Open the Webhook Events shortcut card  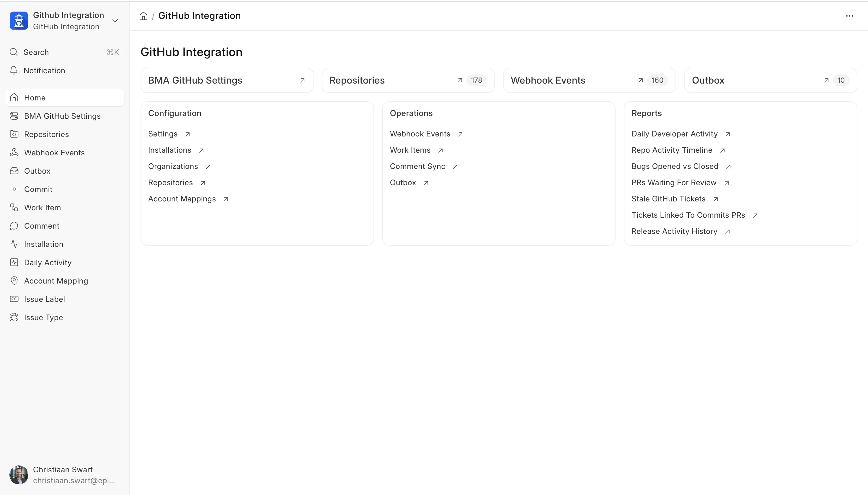pos(589,80)
